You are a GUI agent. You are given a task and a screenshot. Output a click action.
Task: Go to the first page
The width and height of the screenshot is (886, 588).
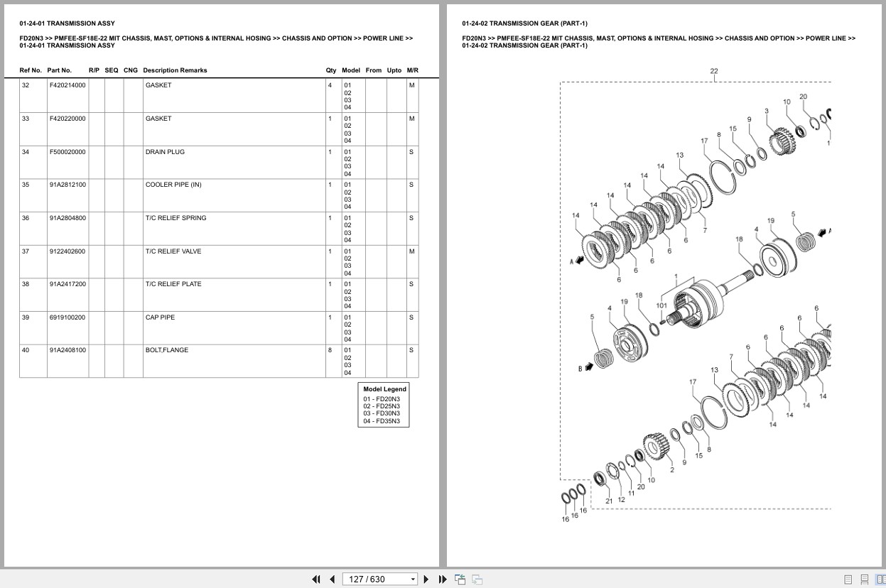coord(316,579)
